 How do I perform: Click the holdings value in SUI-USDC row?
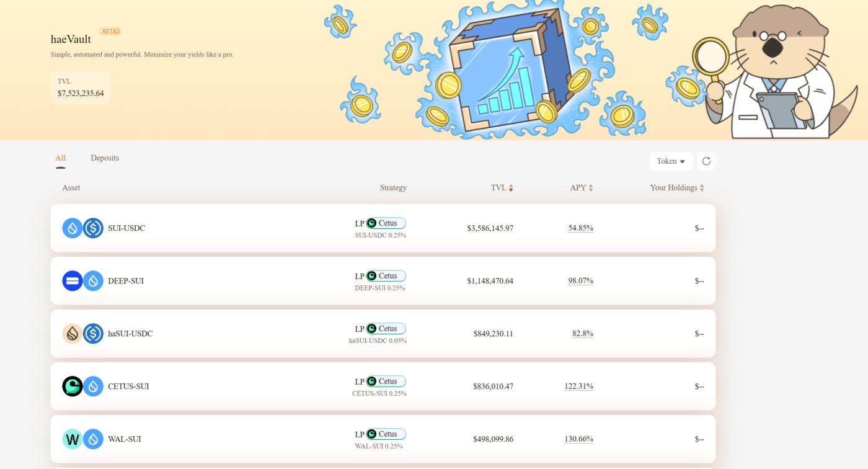pyautogui.click(x=699, y=228)
